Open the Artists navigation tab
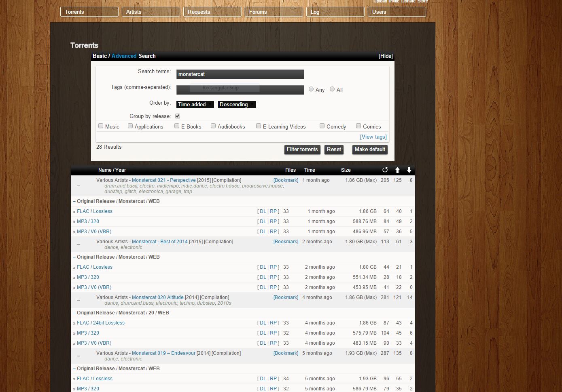Screen dimensions: 562x392 [151, 12]
